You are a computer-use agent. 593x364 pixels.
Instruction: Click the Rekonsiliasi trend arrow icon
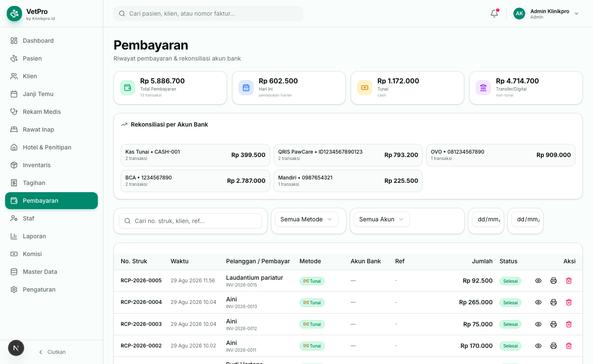click(x=124, y=124)
